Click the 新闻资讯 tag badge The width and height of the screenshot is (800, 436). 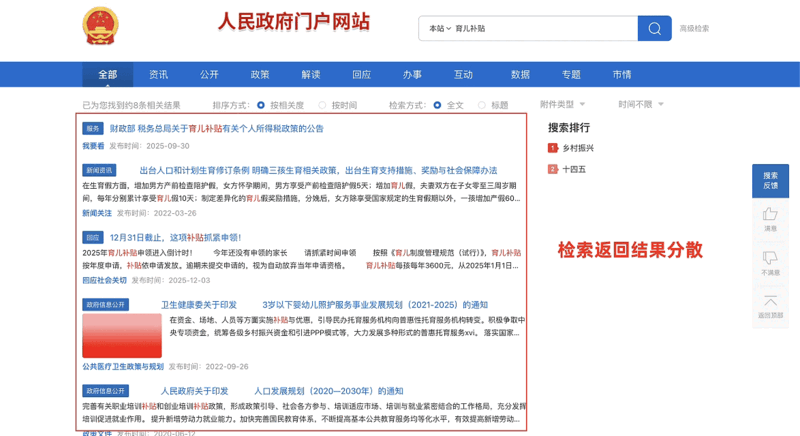point(99,171)
